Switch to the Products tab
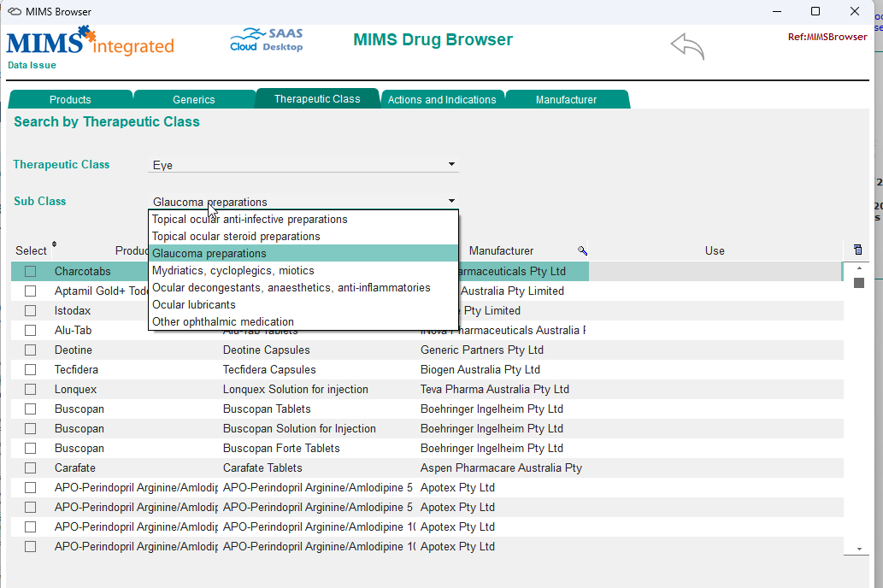Viewport: 883px width, 588px height. point(70,99)
